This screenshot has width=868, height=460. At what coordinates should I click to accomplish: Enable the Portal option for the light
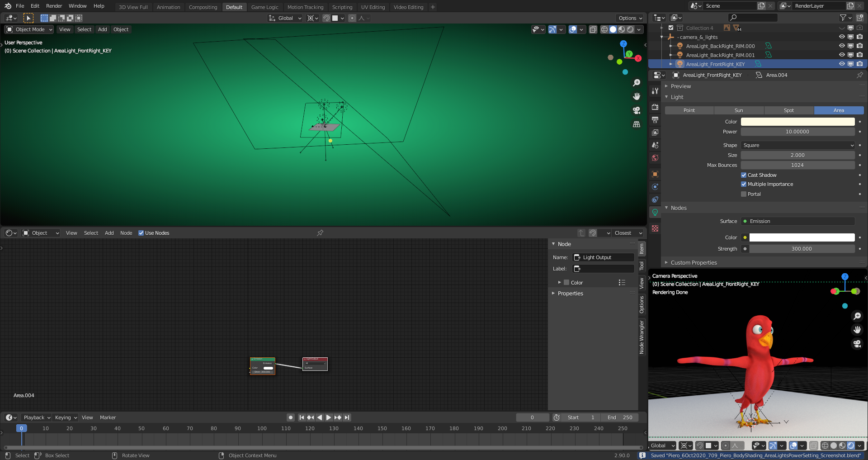(x=744, y=194)
